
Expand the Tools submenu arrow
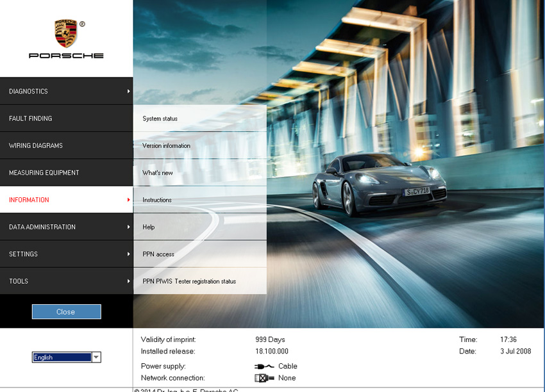pyautogui.click(x=129, y=281)
